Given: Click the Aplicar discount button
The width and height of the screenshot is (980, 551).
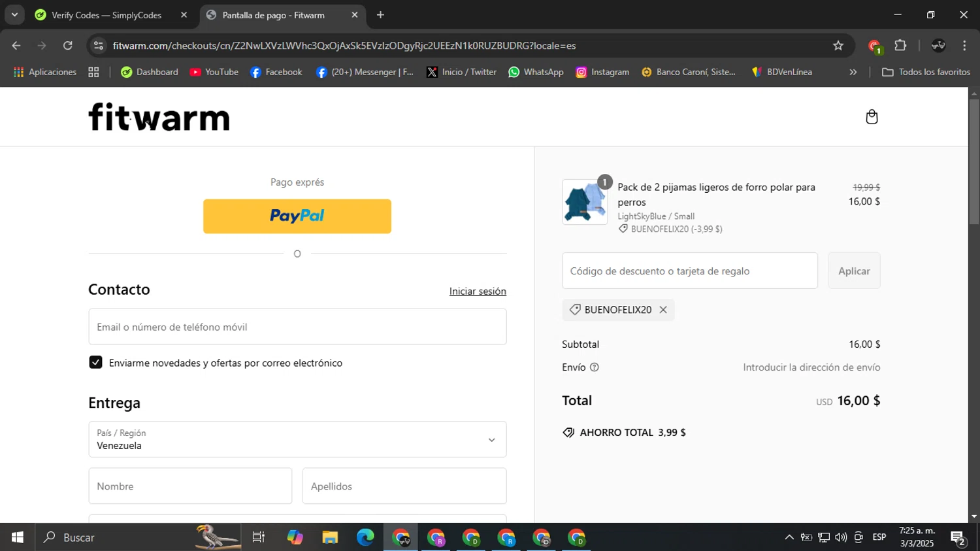Looking at the screenshot, I should [854, 271].
